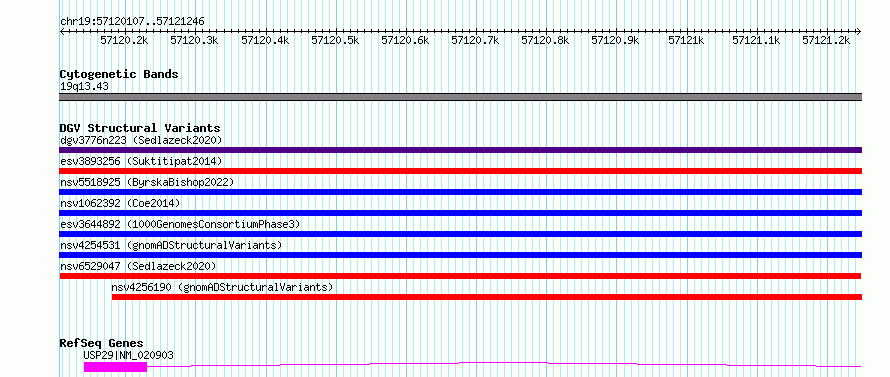Click dgv3776n223 (Sedlazeck2020) variant label
The width and height of the screenshot is (890, 377).
coord(141,140)
